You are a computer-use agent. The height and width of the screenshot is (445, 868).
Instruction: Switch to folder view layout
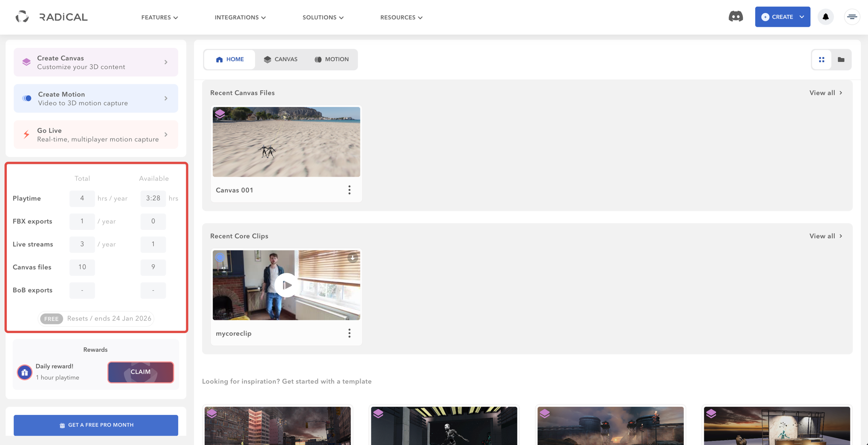coord(841,59)
